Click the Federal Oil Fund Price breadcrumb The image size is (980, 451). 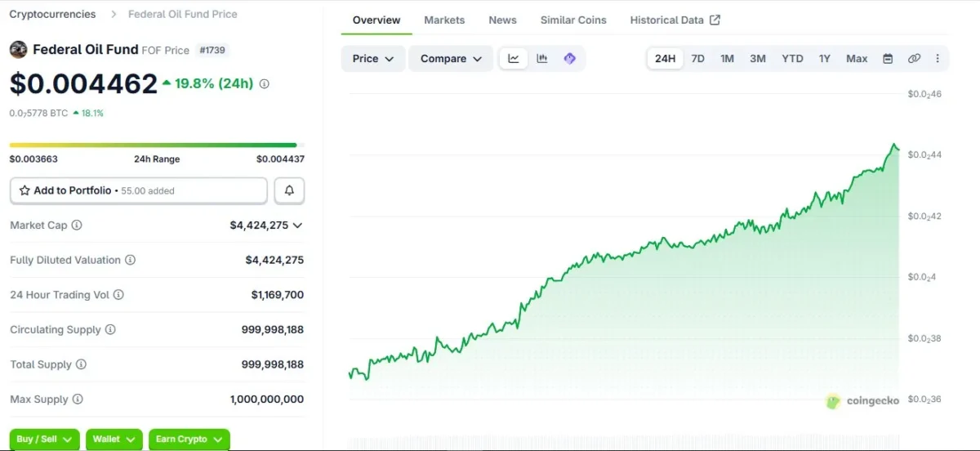[183, 14]
